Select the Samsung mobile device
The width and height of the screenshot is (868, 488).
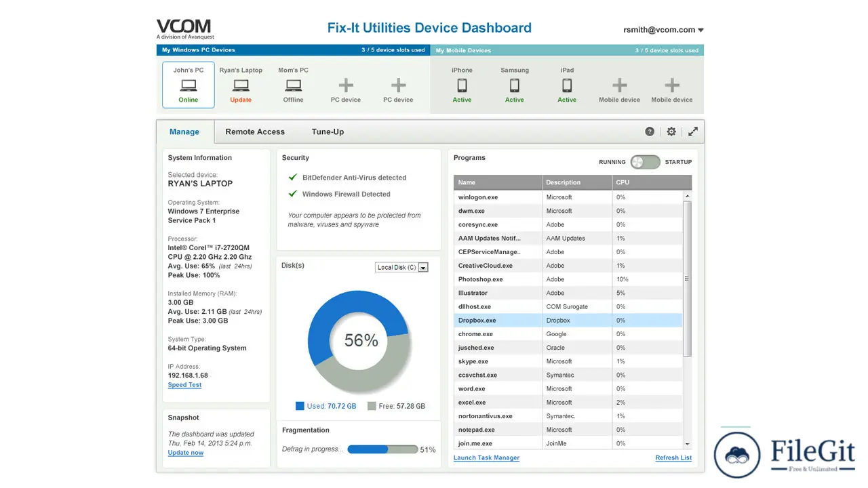[x=515, y=85]
